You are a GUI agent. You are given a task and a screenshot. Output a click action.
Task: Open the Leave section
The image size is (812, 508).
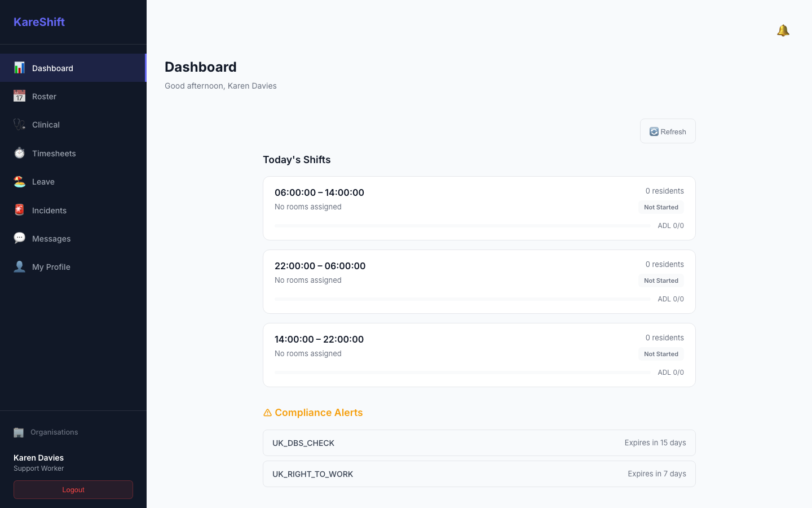point(73,181)
